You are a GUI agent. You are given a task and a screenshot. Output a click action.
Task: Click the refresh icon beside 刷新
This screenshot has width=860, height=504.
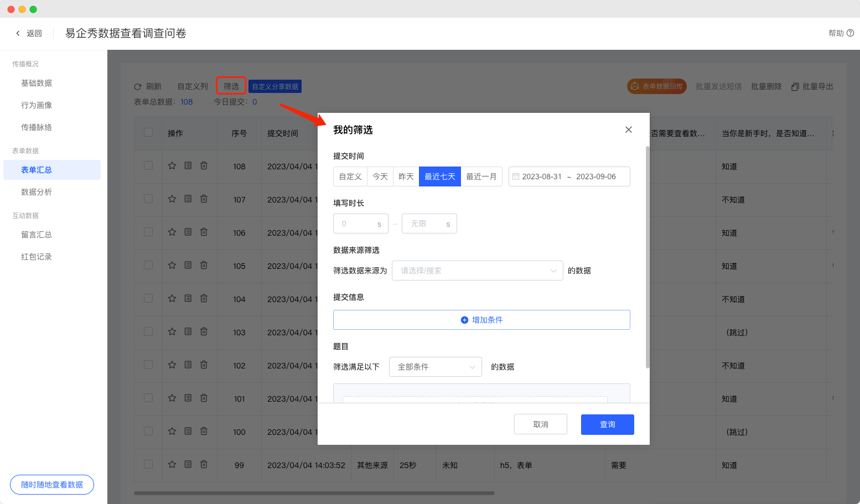coord(138,87)
